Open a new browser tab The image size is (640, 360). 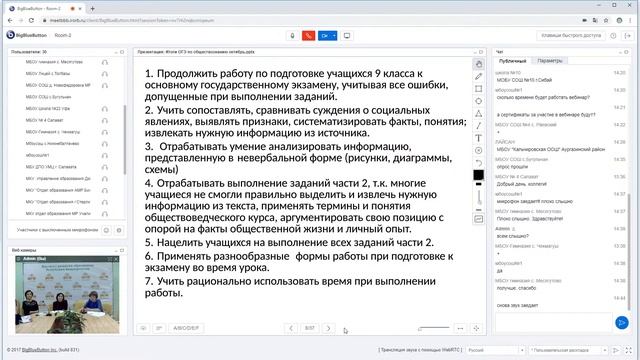click(x=93, y=8)
